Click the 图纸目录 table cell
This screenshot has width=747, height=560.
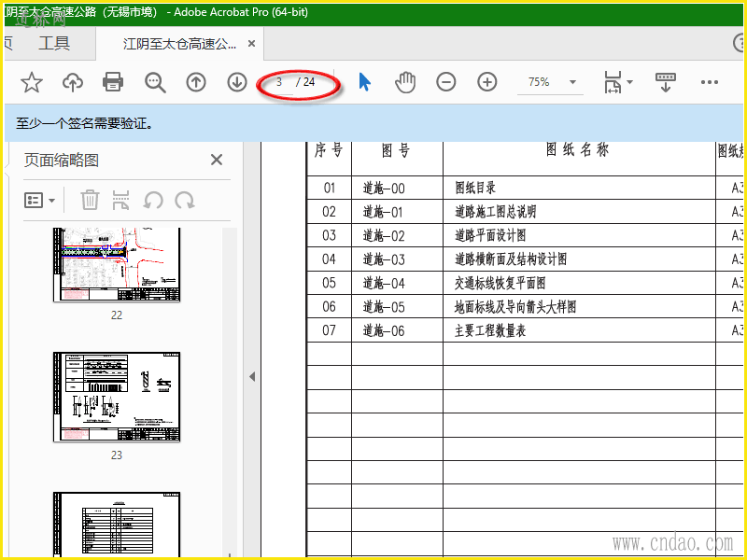(x=579, y=188)
